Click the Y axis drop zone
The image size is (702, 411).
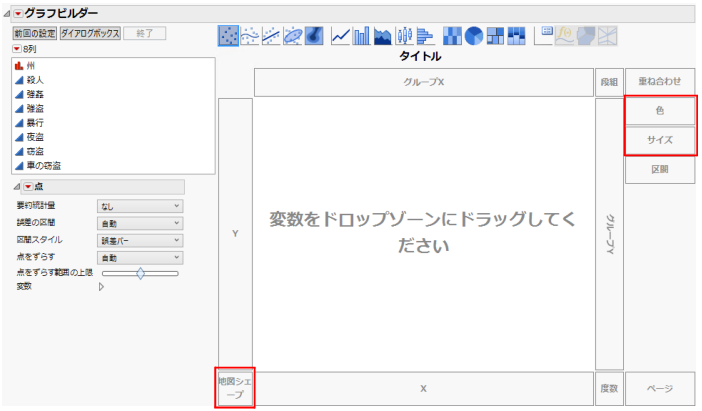(x=235, y=233)
